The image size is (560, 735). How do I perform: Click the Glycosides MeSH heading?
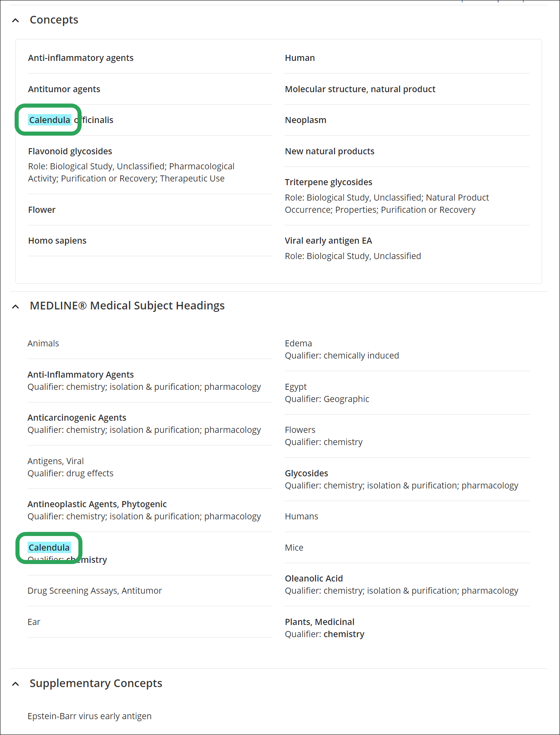[x=307, y=473]
